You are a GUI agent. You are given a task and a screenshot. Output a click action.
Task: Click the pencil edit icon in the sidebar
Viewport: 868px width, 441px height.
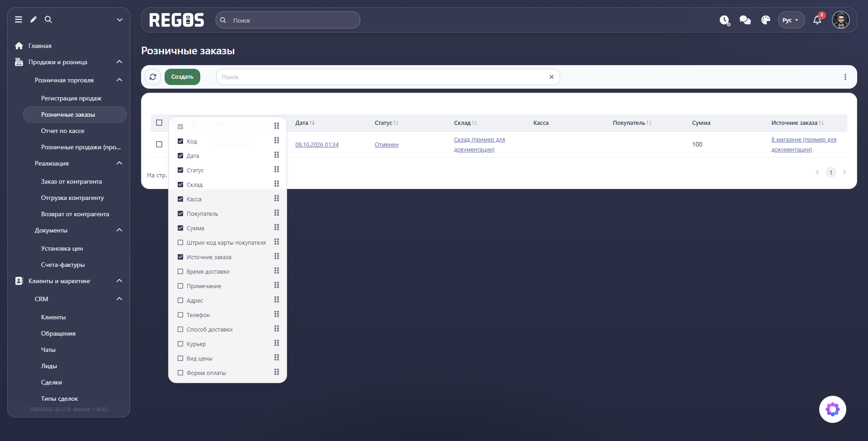(33, 19)
